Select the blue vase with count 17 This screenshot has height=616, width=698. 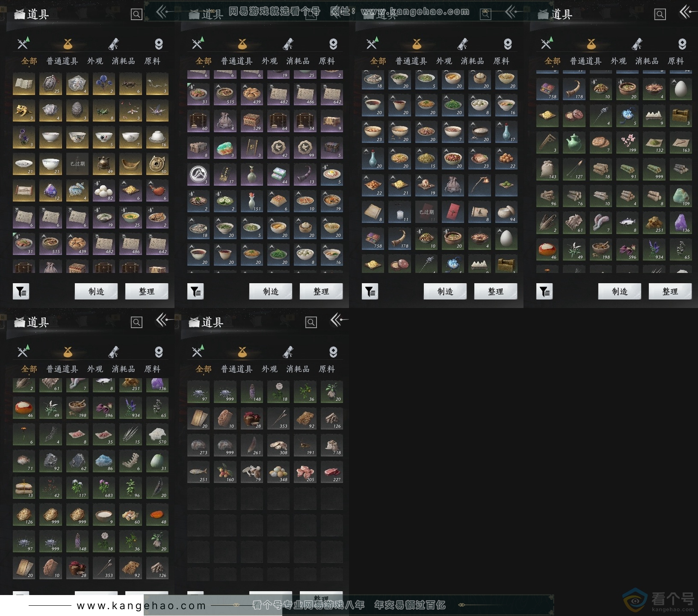click(x=506, y=132)
